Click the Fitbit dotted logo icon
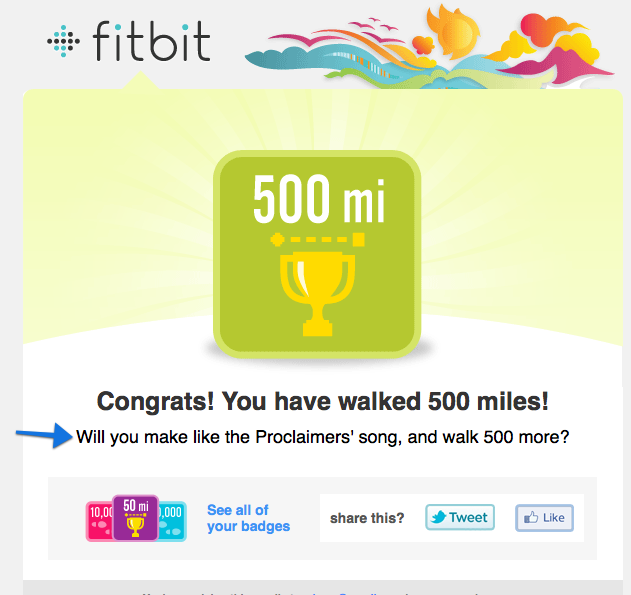631x595 pixels. [x=63, y=41]
